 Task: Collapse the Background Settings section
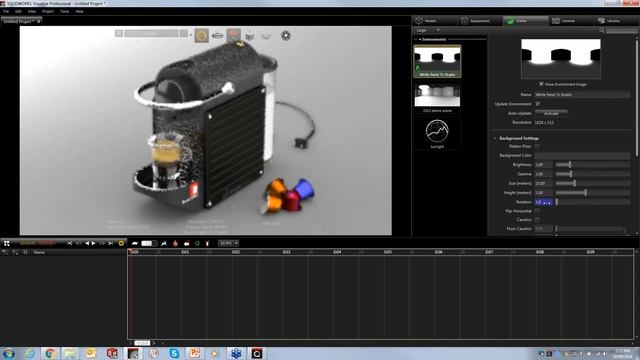[495, 138]
